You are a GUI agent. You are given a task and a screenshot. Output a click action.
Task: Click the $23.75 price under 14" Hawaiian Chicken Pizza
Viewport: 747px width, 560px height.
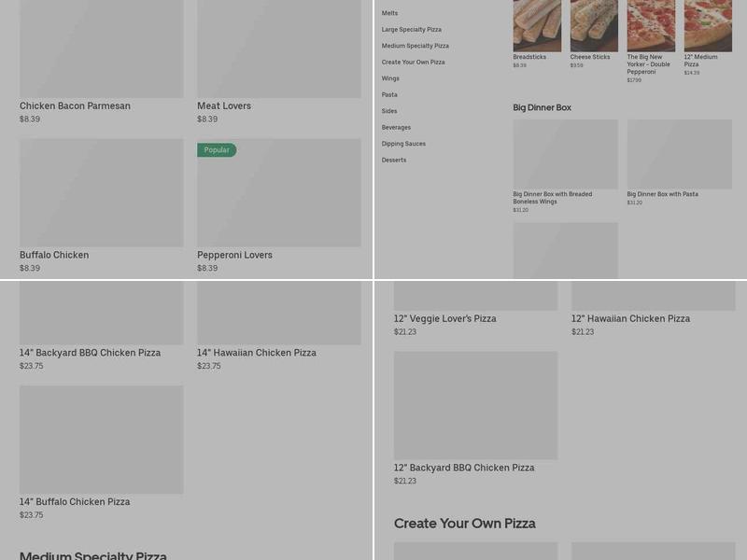pos(208,366)
